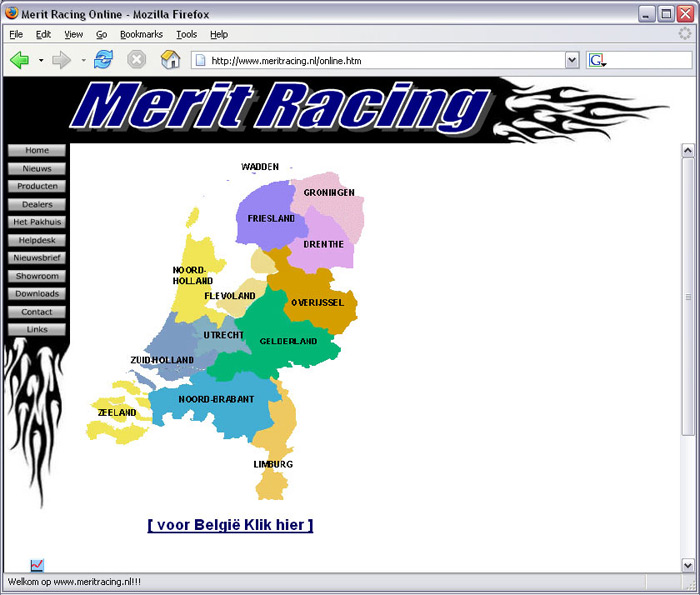This screenshot has width=700, height=595.
Task: Open the Tools menu
Action: click(x=187, y=34)
